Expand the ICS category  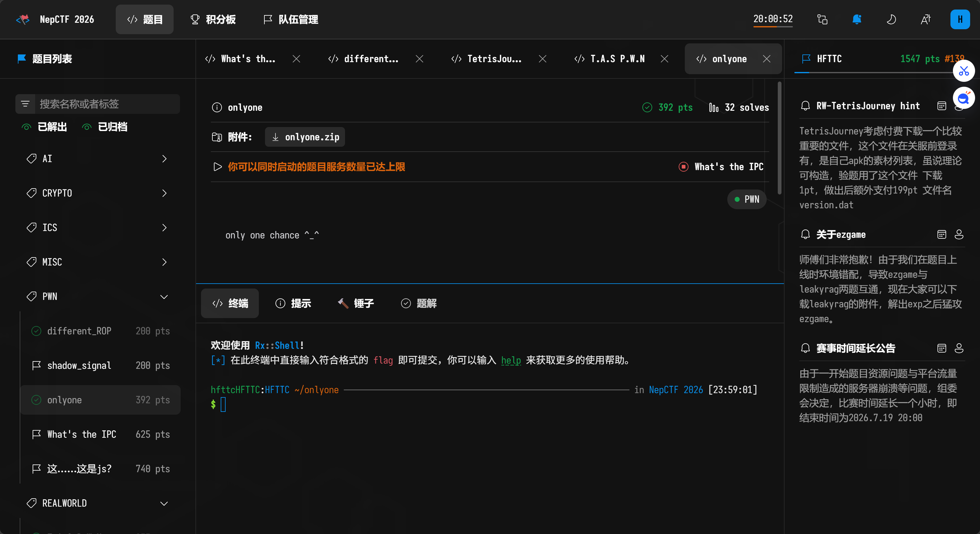(97, 227)
